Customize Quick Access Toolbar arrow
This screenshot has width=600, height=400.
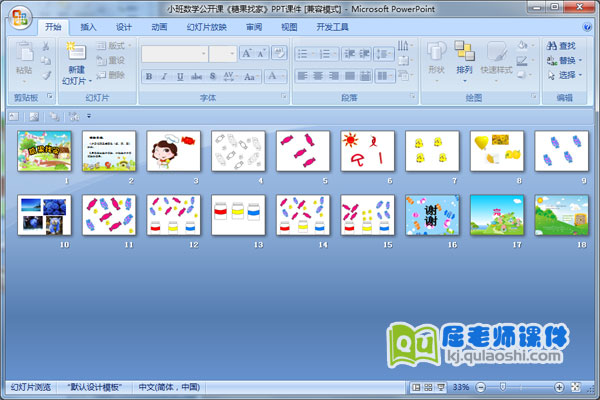point(89,116)
